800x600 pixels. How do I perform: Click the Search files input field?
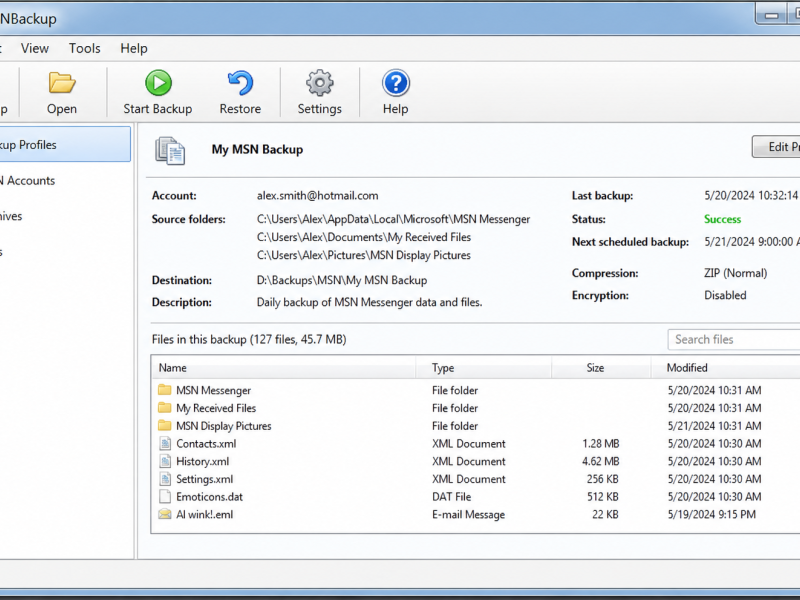(x=734, y=339)
